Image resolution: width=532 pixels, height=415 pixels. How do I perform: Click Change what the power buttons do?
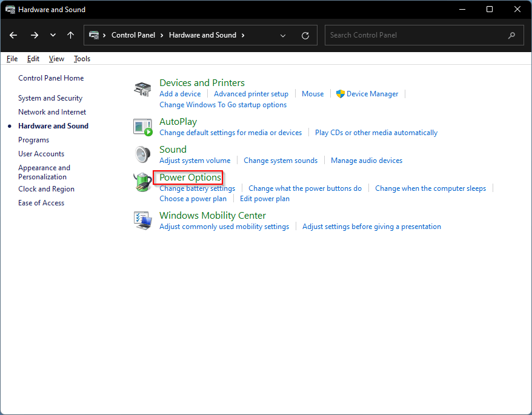coord(305,188)
